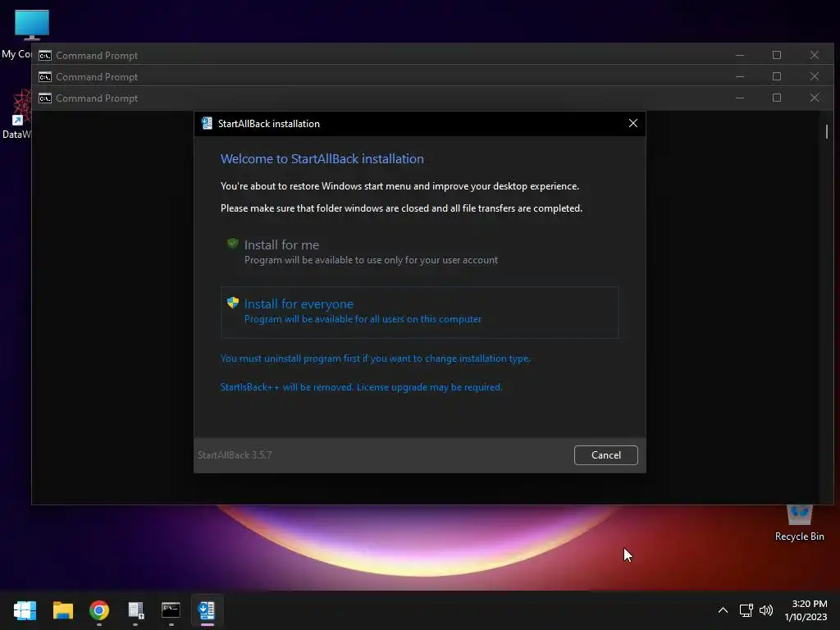Click the 'StartIsBack++ will be removed' notice
The height and width of the screenshot is (630, 840).
[362, 387]
